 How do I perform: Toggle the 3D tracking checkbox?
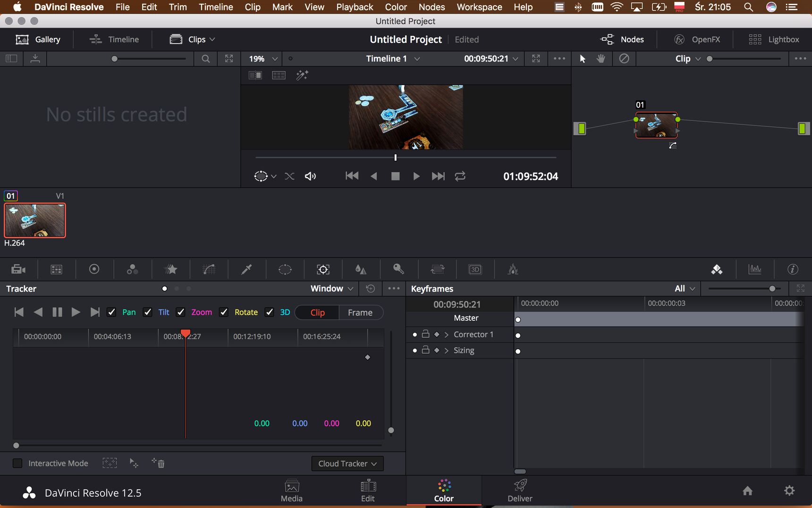pyautogui.click(x=269, y=312)
